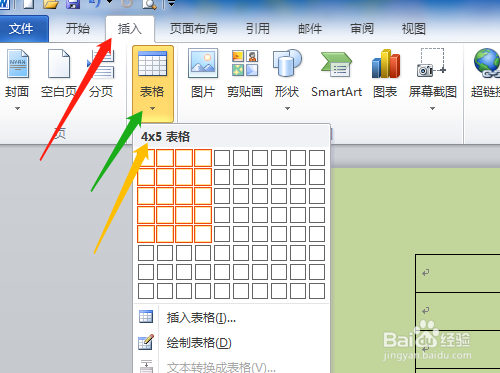The image size is (500, 373).
Task: Click the 表格 (Table) button icon
Action: click(152, 64)
